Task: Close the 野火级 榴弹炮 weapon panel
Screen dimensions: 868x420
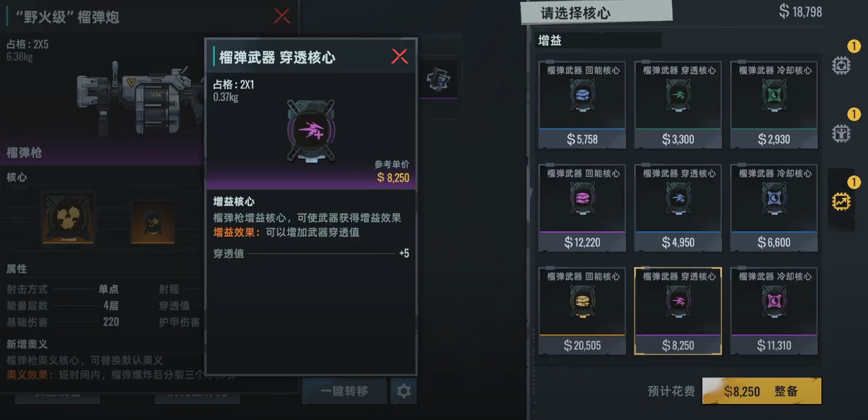Action: pyautogui.click(x=282, y=16)
